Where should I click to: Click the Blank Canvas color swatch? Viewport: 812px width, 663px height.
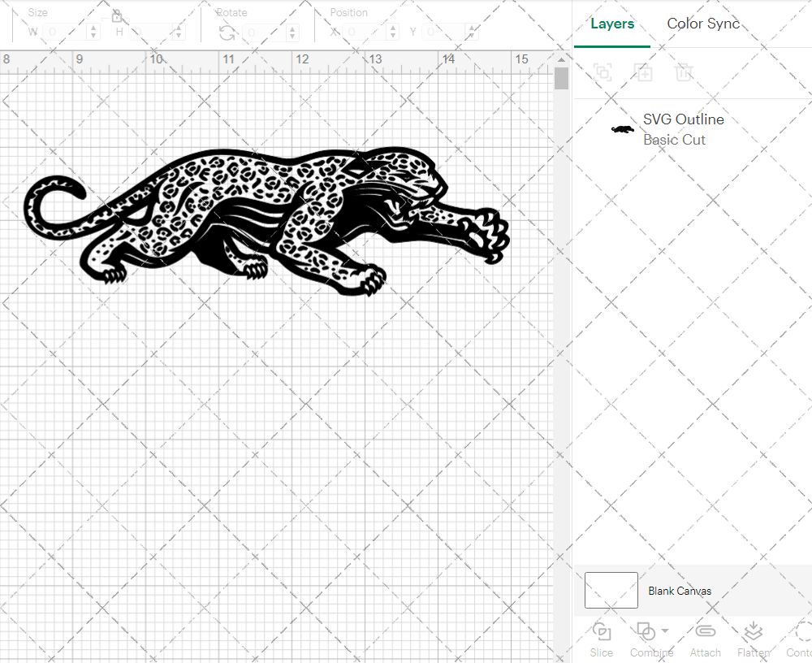coord(611,590)
